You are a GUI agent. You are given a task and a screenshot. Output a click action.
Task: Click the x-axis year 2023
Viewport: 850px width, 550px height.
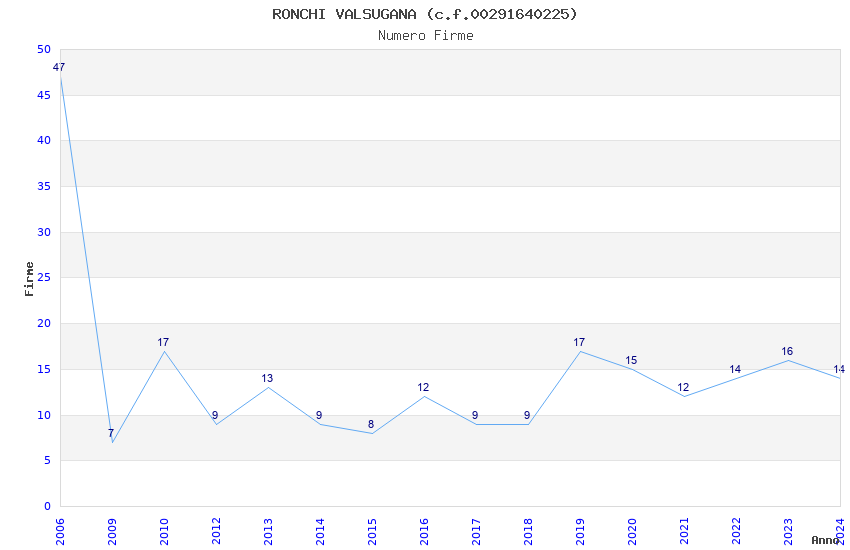coord(788,531)
